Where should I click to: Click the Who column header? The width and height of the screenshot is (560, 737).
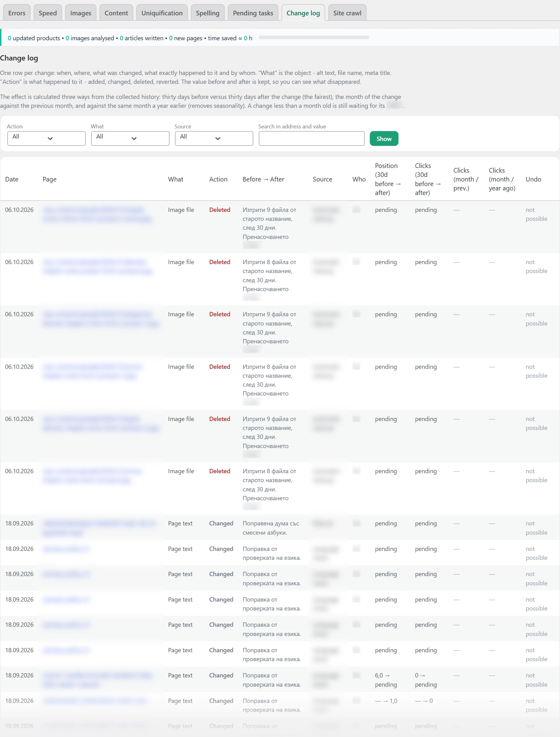pos(359,179)
